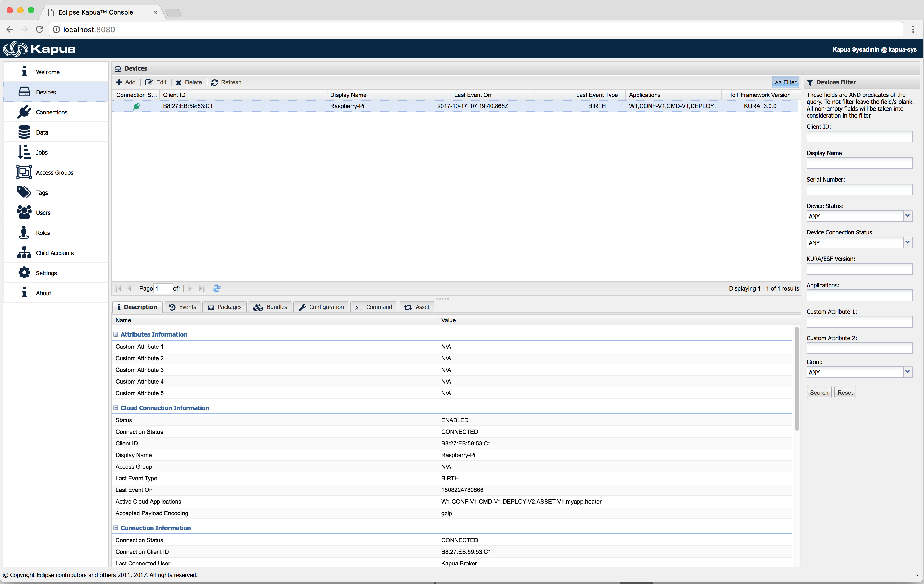Click the Client ID filter field
924x584 pixels.
(859, 137)
